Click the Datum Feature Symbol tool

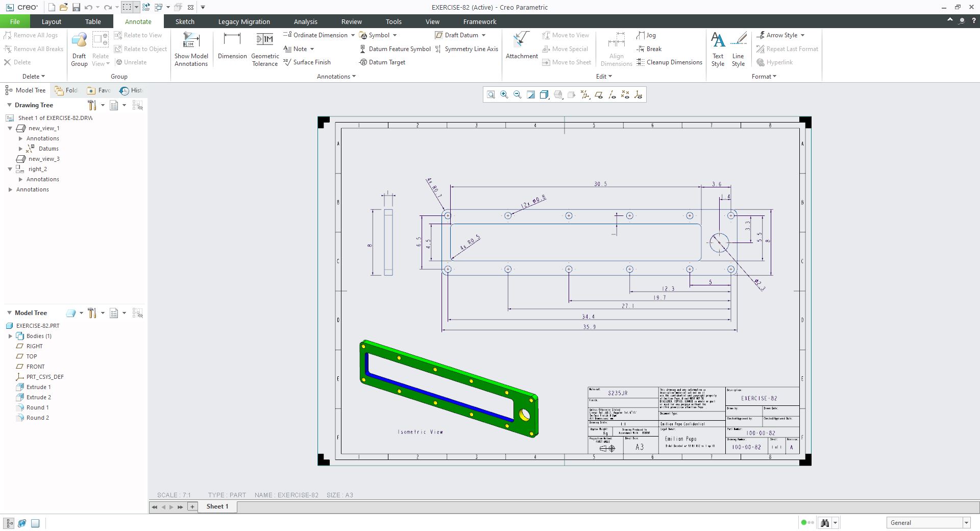(395, 49)
